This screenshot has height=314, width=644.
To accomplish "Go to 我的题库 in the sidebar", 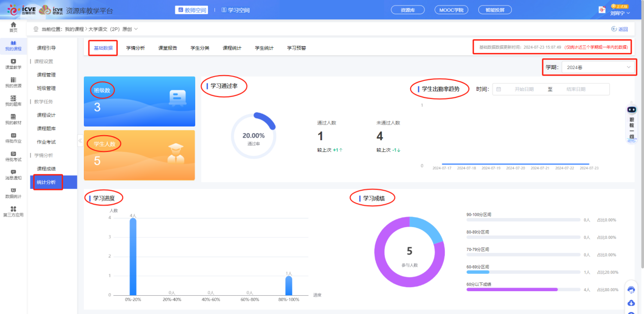I will [x=13, y=101].
